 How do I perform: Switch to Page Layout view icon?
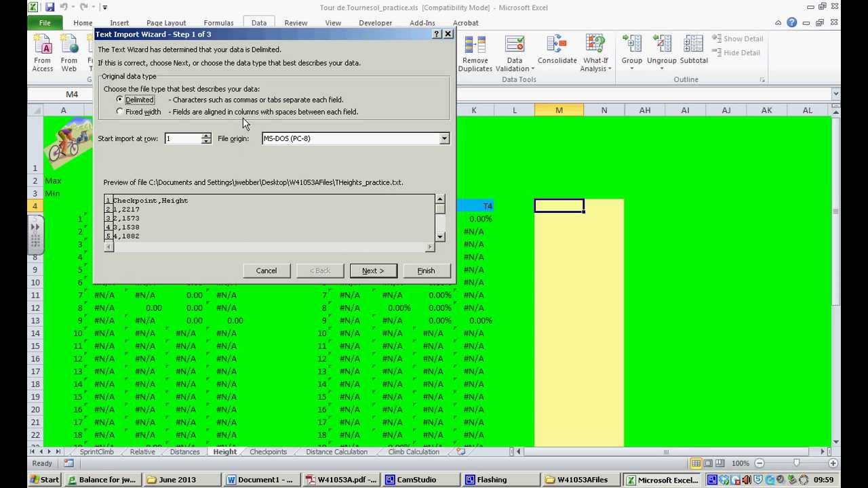pos(709,464)
